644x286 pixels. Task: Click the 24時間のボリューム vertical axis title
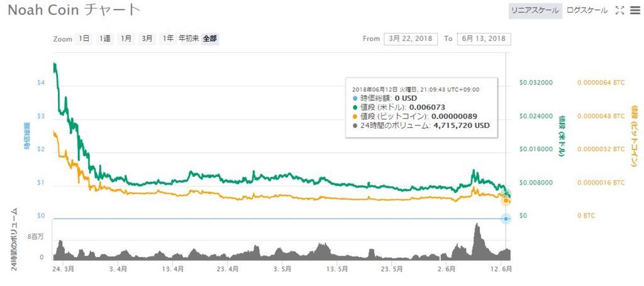point(14,239)
